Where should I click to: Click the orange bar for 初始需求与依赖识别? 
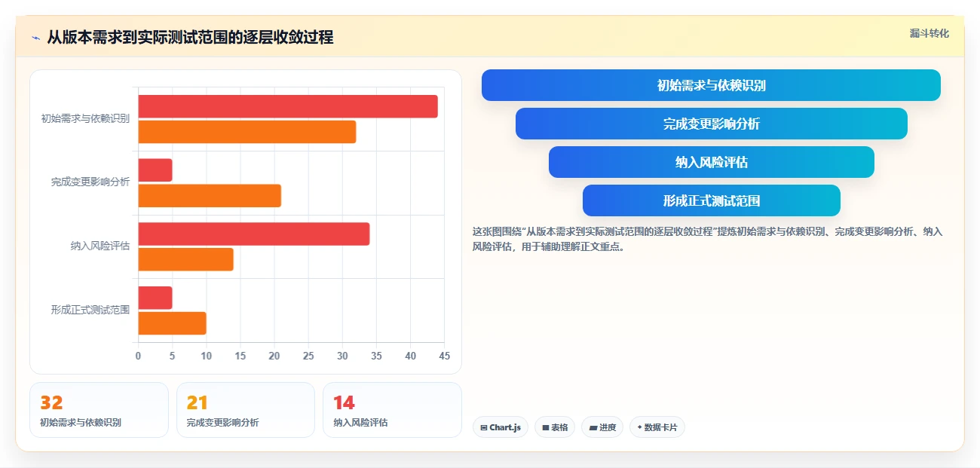pyautogui.click(x=247, y=132)
